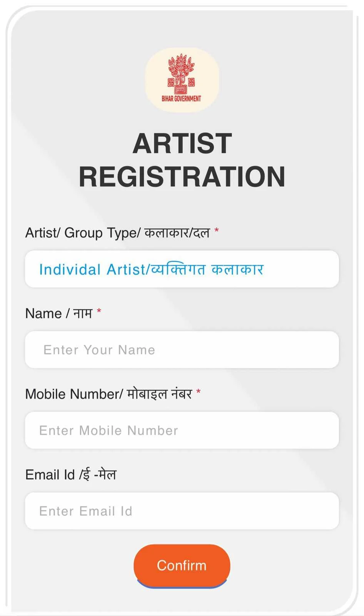Focus the Enter Mobile Number field
This screenshot has width=364, height=616.
[182, 430]
